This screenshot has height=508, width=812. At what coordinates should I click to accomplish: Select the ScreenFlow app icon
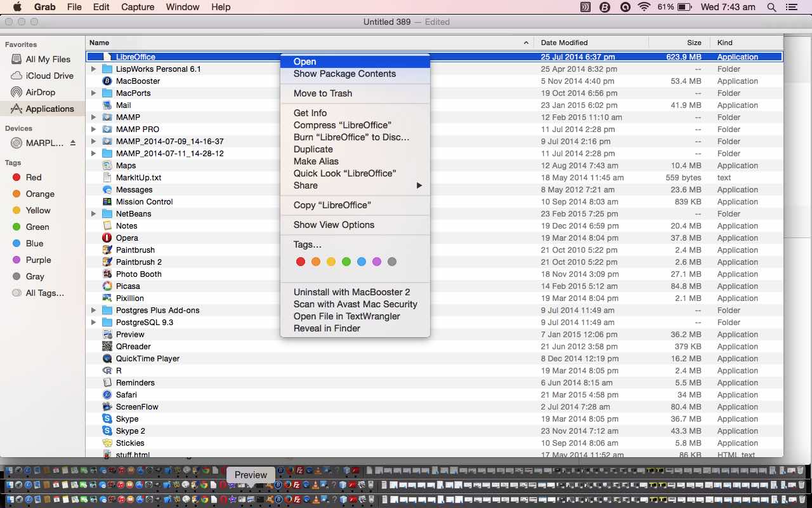(x=107, y=407)
